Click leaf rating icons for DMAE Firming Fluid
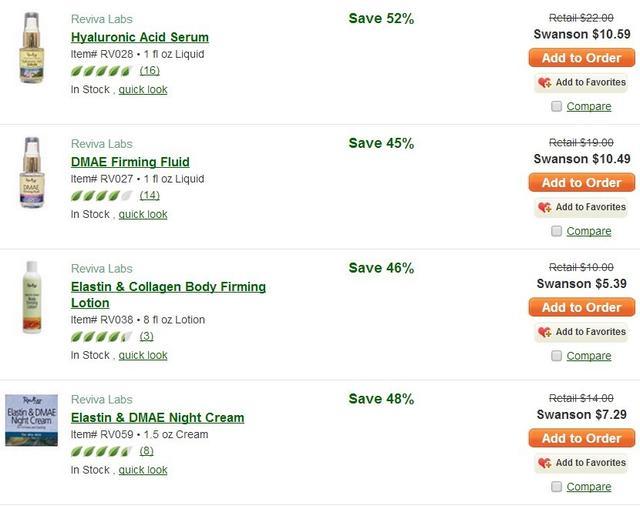Viewport: 640px width, 509px height. click(102, 196)
